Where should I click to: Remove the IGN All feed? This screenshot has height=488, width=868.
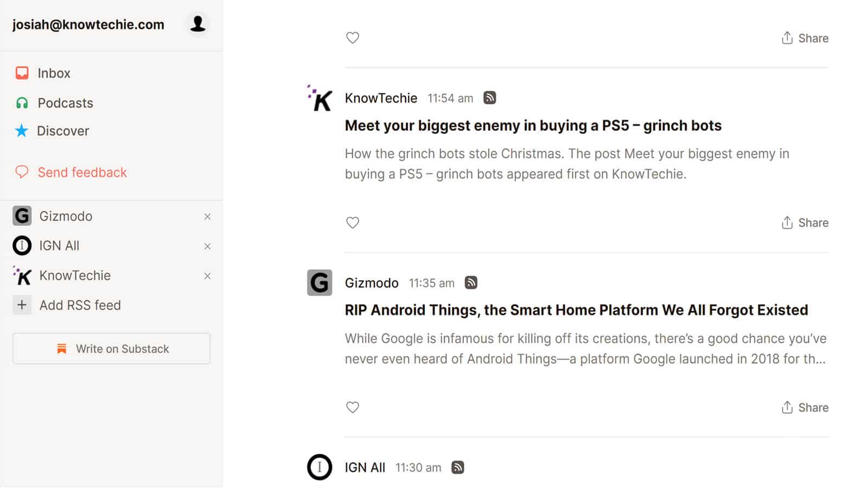point(207,246)
